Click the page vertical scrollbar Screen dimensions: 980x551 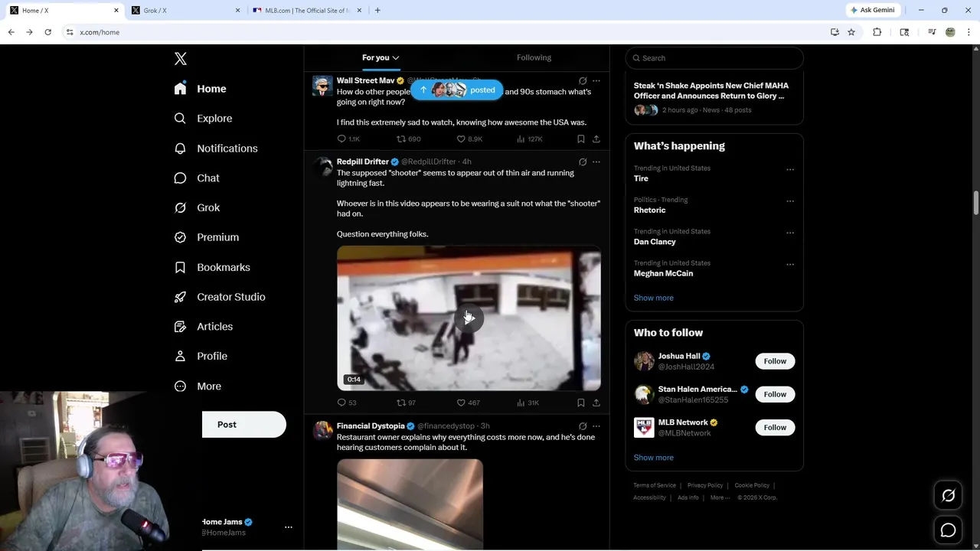[976, 204]
